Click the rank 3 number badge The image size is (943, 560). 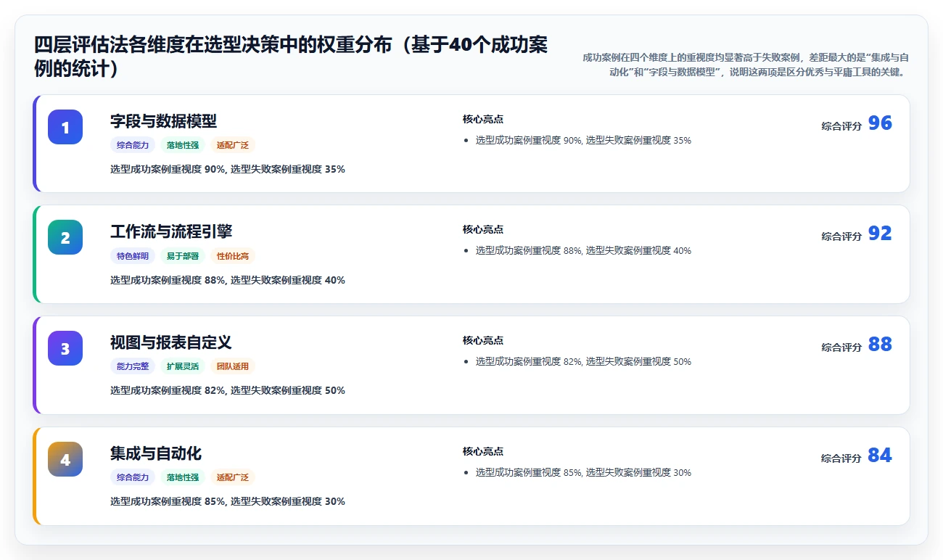(x=65, y=348)
